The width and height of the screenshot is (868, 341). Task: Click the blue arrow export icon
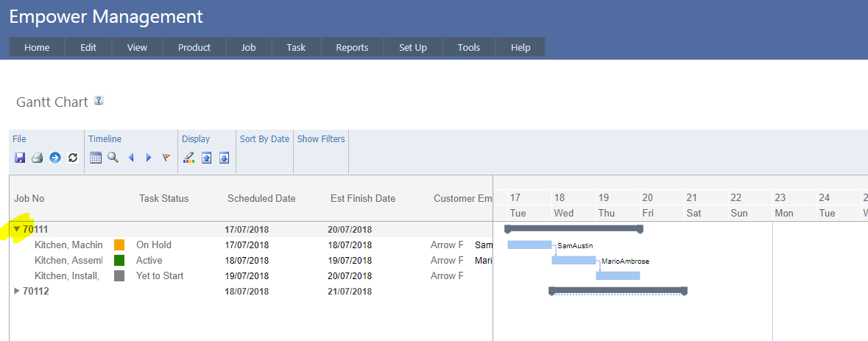55,158
